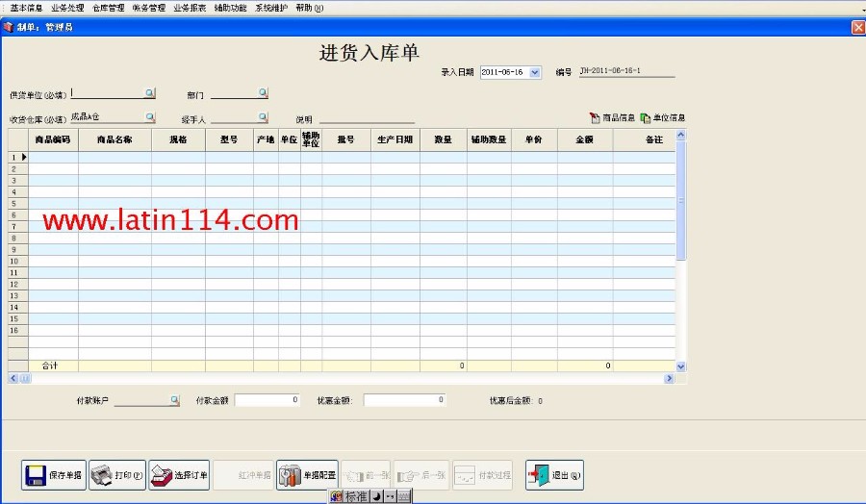Screen dimensions: 866x504
Task: Click the 批号 column header
Action: pyautogui.click(x=346, y=139)
